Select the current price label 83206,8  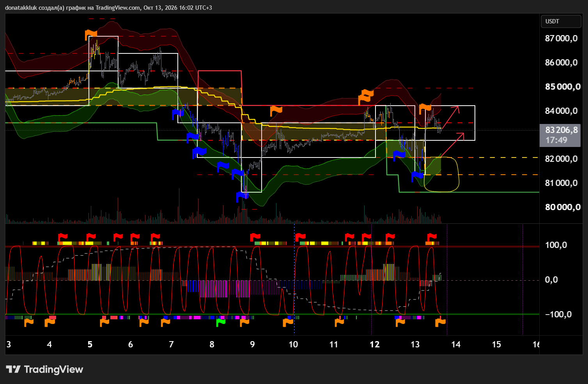coord(561,130)
